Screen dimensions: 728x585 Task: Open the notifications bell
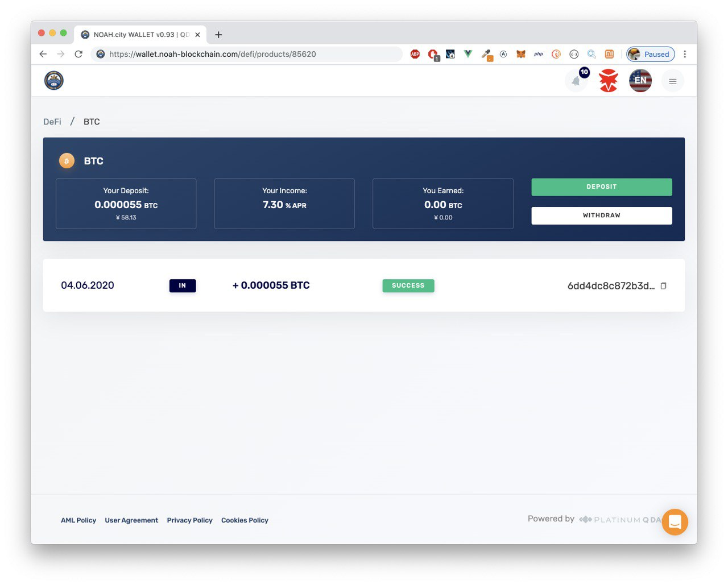click(x=576, y=81)
